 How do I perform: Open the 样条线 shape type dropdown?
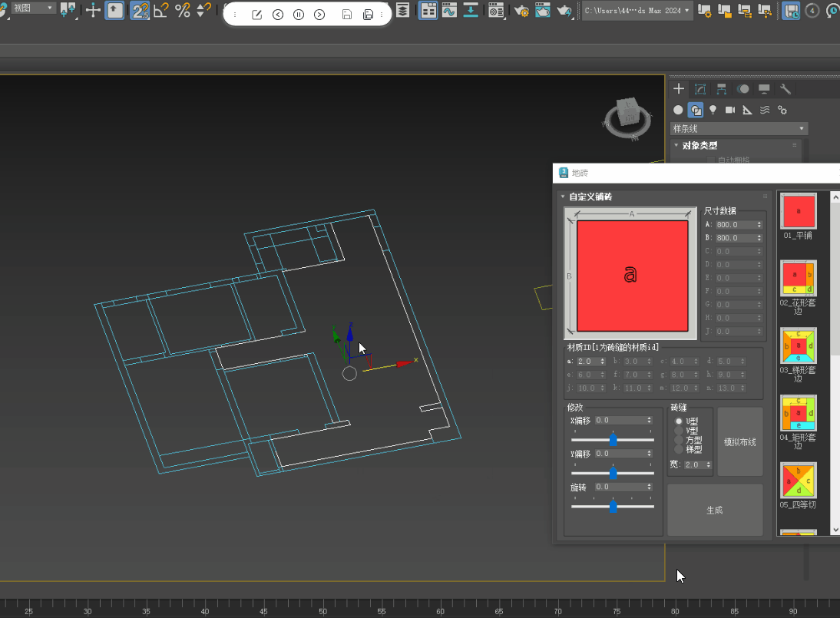tap(739, 128)
